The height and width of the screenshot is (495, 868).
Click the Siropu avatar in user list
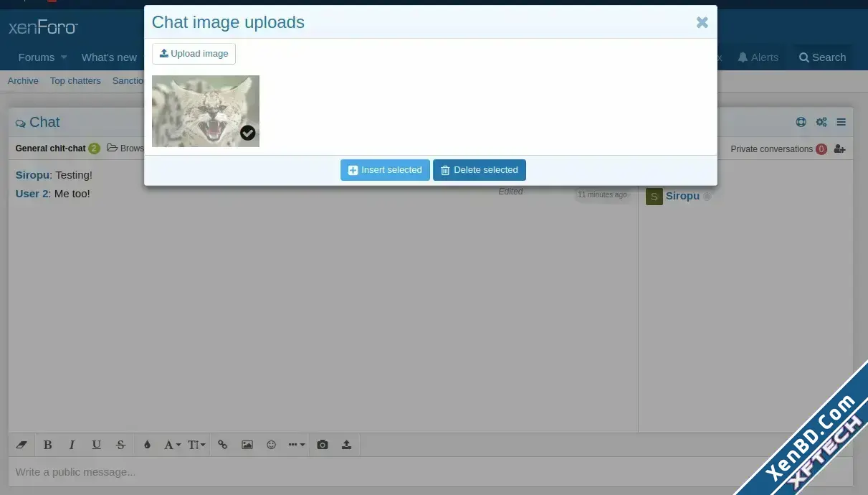click(654, 197)
